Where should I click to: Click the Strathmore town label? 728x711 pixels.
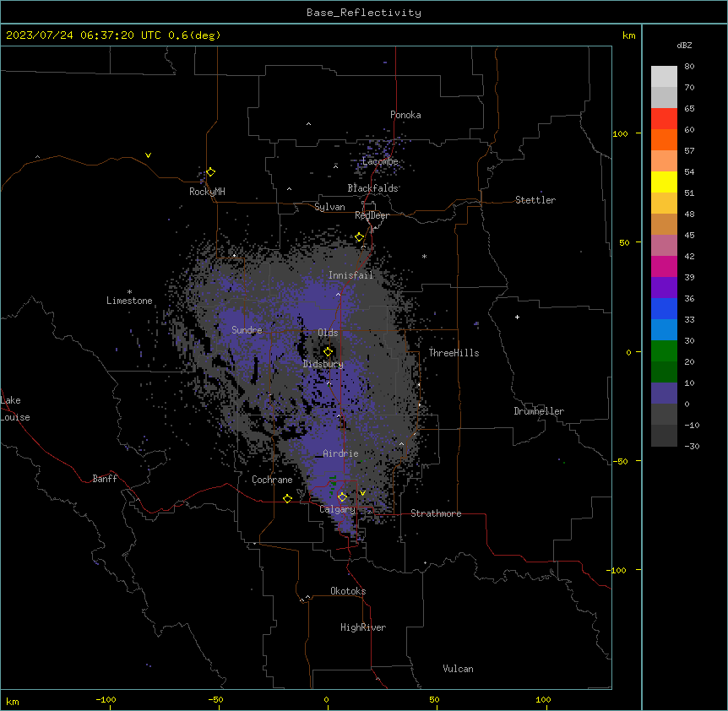click(436, 513)
